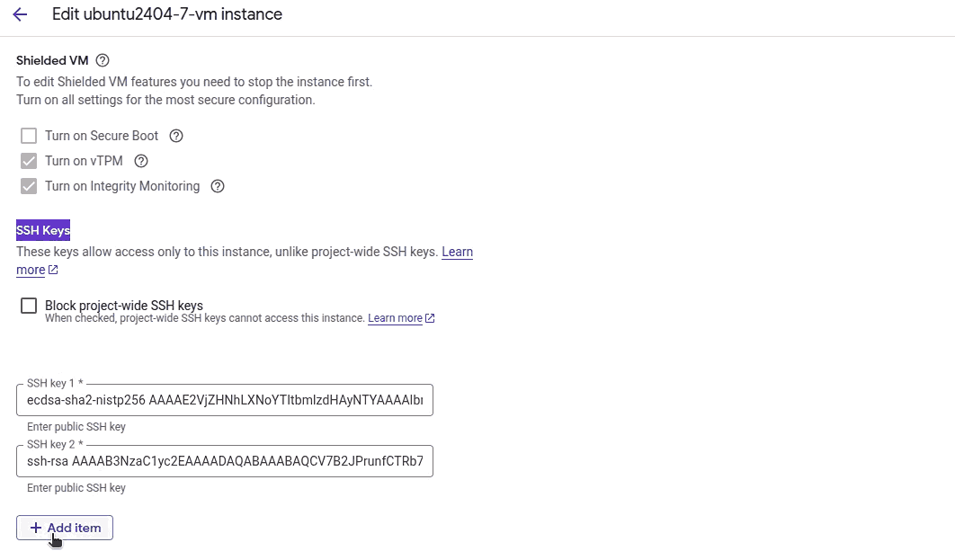Check Block project-wide SSH keys box

(29, 306)
